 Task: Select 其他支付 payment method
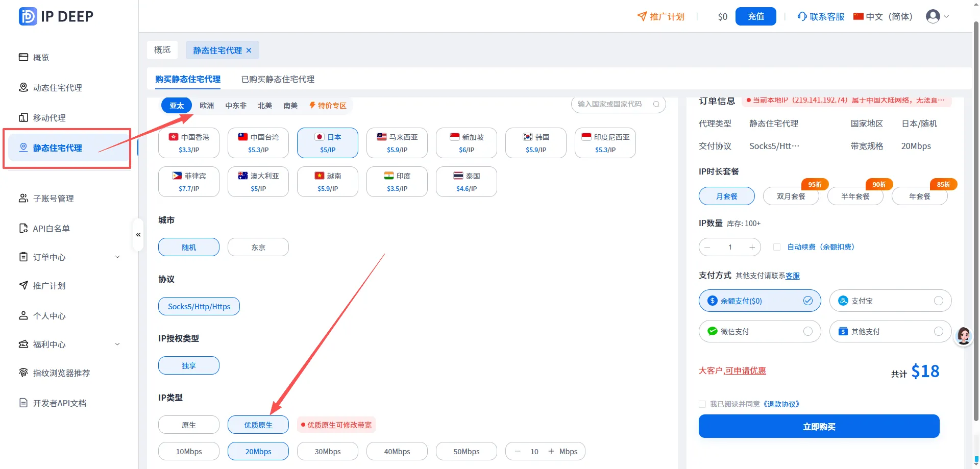[891, 331]
